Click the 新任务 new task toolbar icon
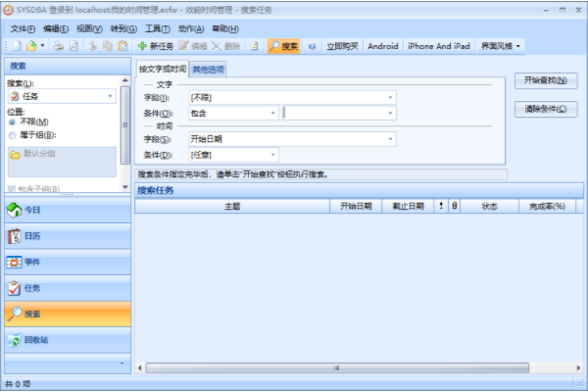This screenshot has height=392, width=588. pyautogui.click(x=155, y=46)
